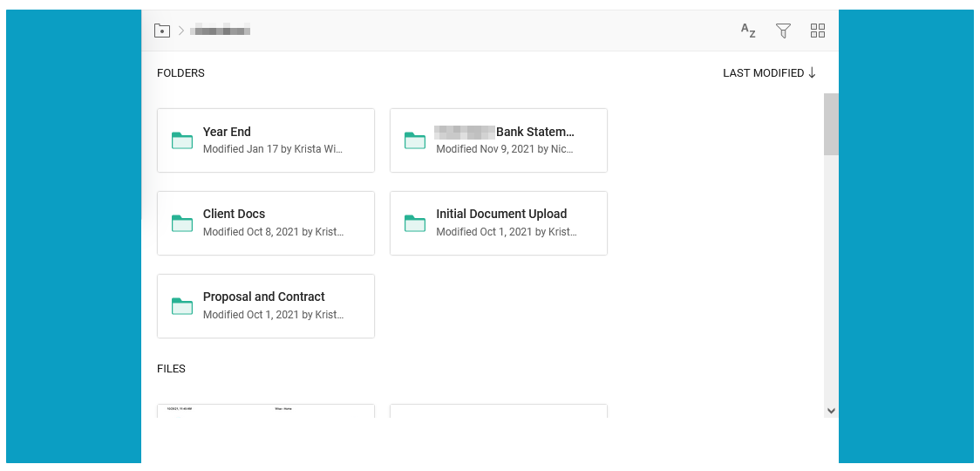This screenshot has height=471, width=980.
Task: Open the Client Docs folder title
Action: (x=234, y=214)
